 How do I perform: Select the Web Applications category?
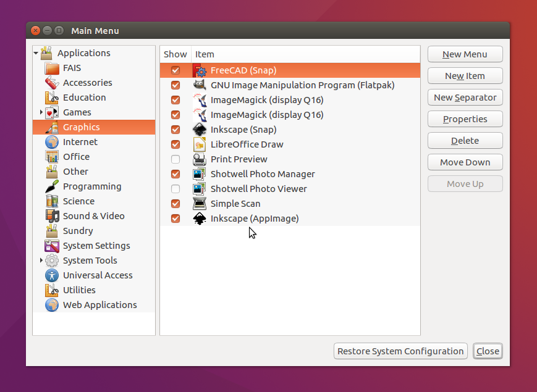pos(94,305)
